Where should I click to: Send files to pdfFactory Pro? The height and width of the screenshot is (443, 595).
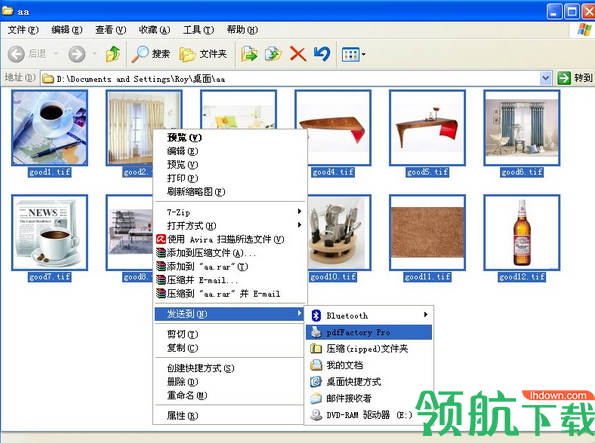[369, 332]
